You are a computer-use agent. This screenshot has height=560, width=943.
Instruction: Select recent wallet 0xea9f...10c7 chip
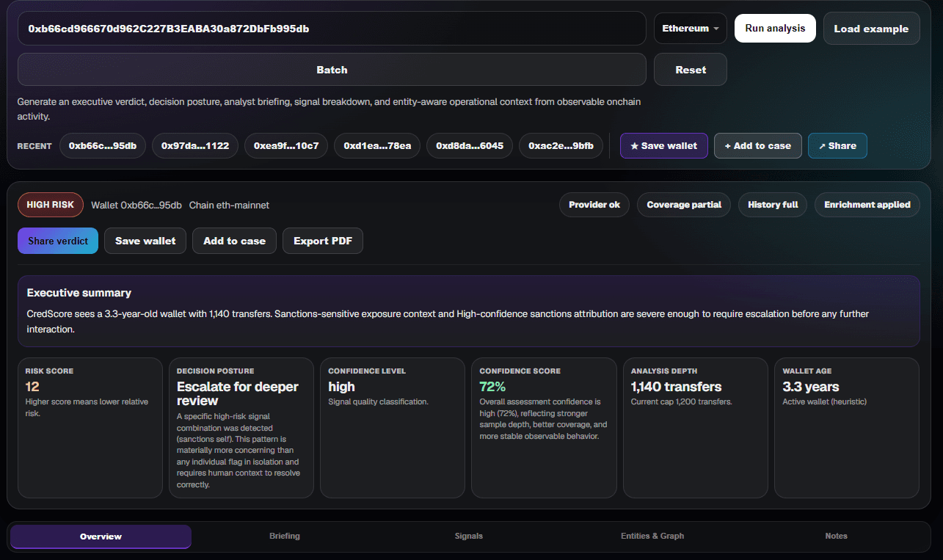(286, 145)
